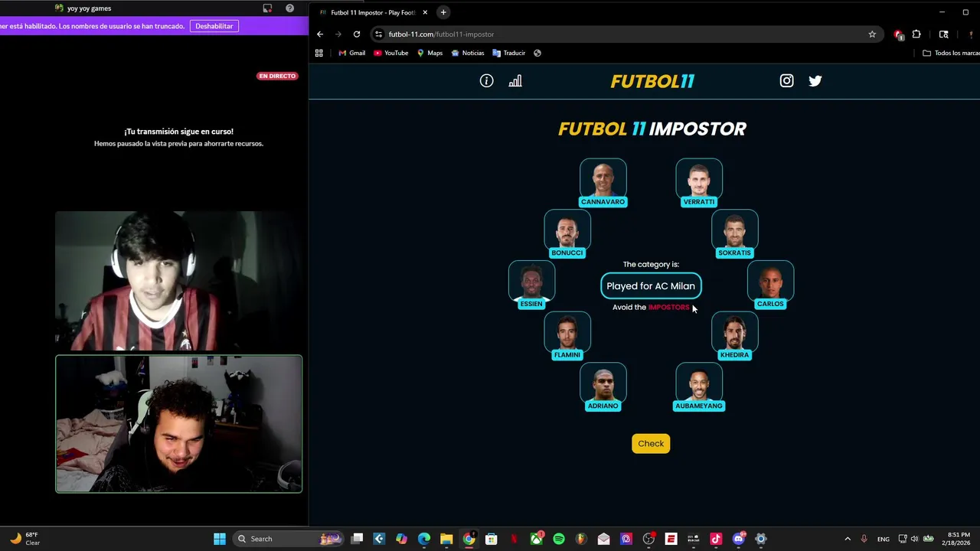
Task: Click the bottom green-bordered webcam feed
Action: click(178, 424)
